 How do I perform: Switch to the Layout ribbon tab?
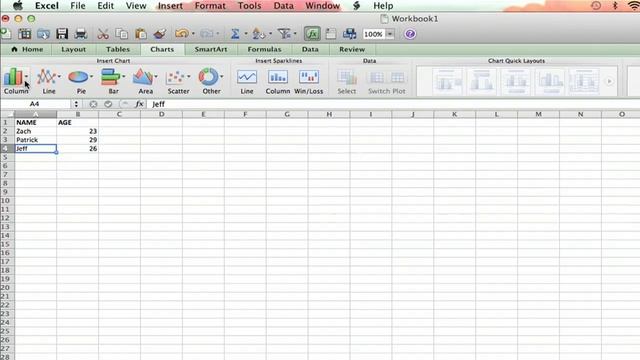point(73,49)
